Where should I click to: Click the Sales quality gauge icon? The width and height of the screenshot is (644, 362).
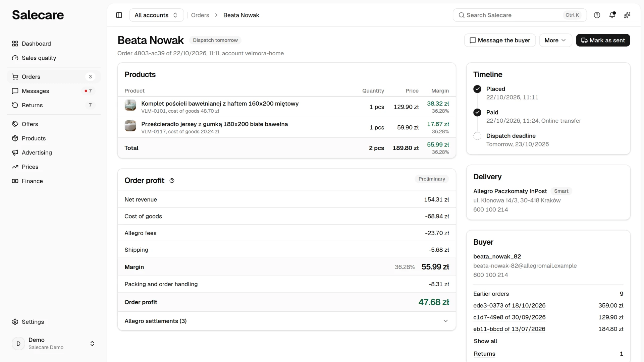[15, 58]
